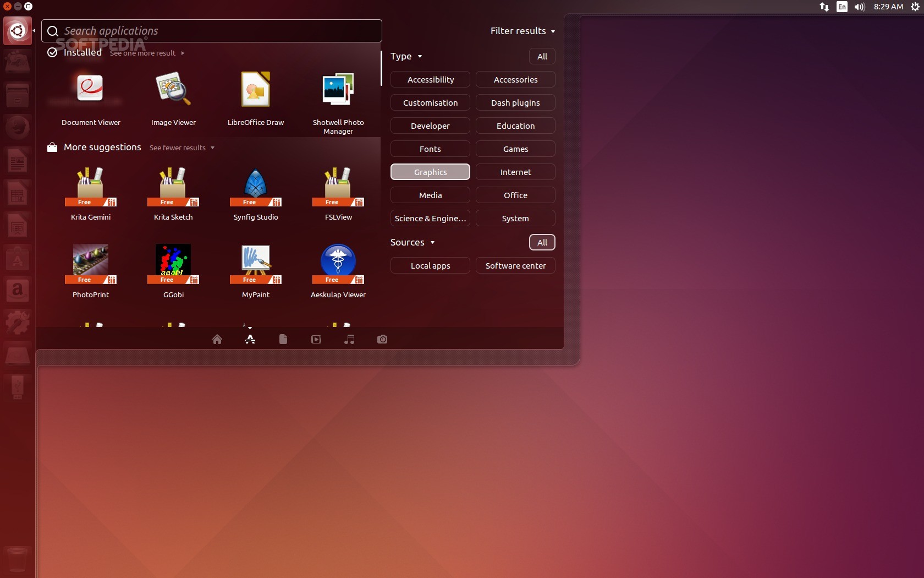
Task: Open the sound volume indicator
Action: click(859, 7)
